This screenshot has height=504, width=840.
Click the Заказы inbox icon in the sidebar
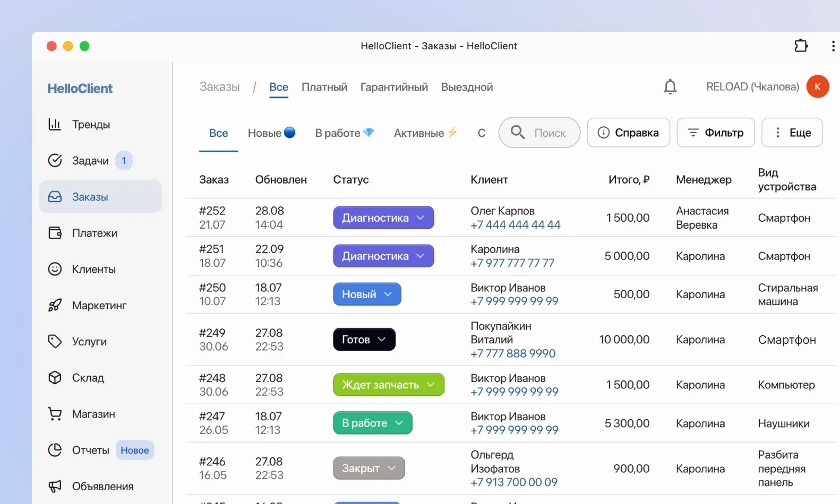(x=55, y=196)
